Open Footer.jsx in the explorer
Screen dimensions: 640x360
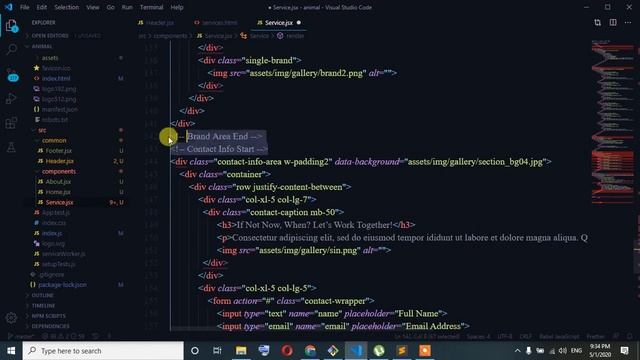tap(58, 151)
